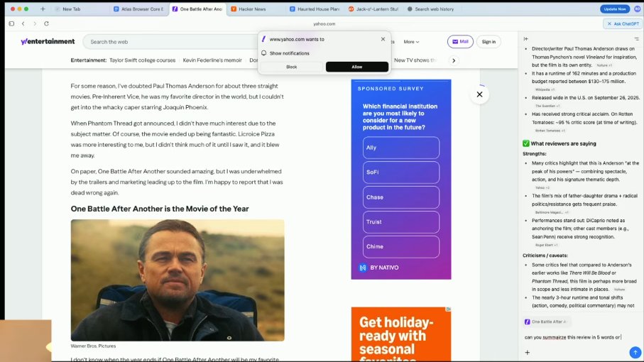Open the Roger Ebert citation chip
This screenshot has width=644, height=362.
coord(546,245)
